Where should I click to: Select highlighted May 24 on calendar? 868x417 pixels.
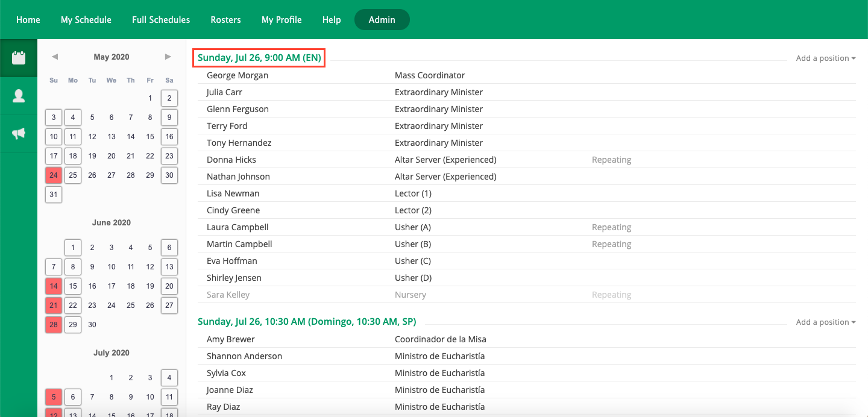[54, 175]
